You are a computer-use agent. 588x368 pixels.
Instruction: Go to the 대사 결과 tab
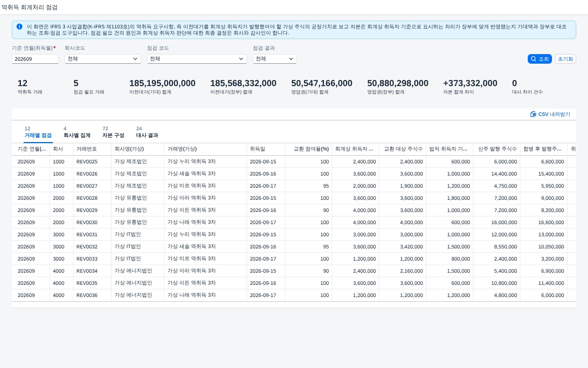tap(147, 132)
